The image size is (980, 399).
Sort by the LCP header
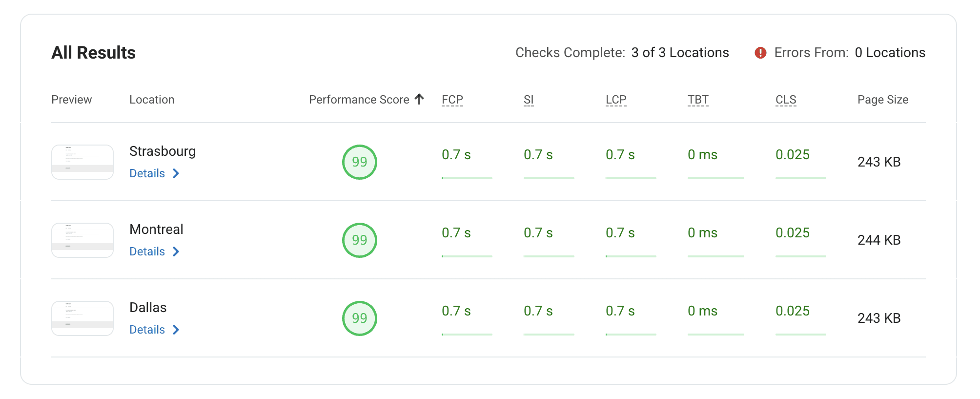(615, 99)
